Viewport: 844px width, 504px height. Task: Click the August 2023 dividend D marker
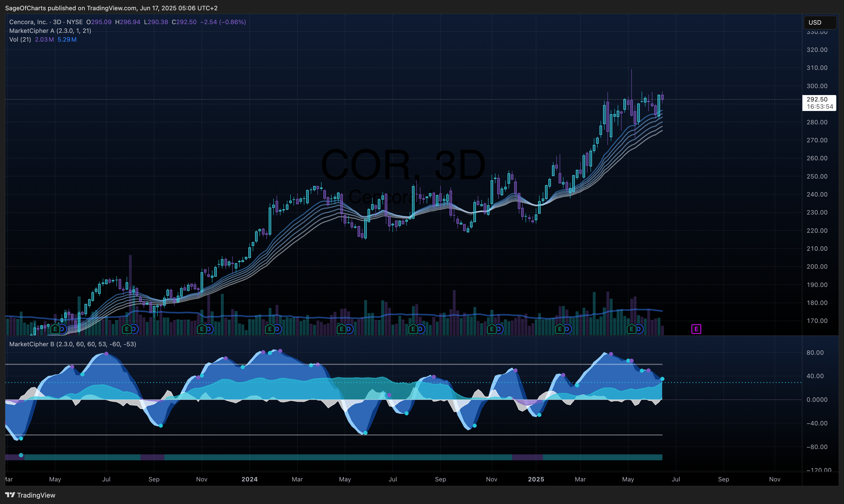[134, 329]
